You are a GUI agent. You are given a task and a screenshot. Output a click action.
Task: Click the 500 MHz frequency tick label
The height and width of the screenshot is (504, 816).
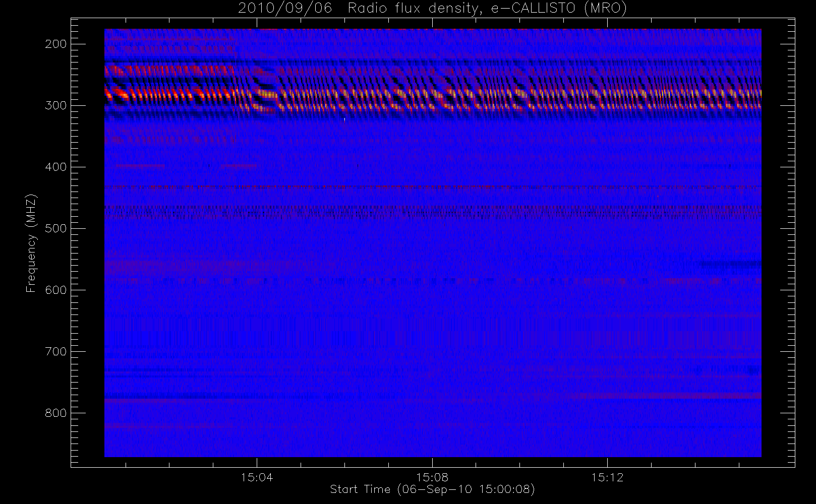pos(55,228)
